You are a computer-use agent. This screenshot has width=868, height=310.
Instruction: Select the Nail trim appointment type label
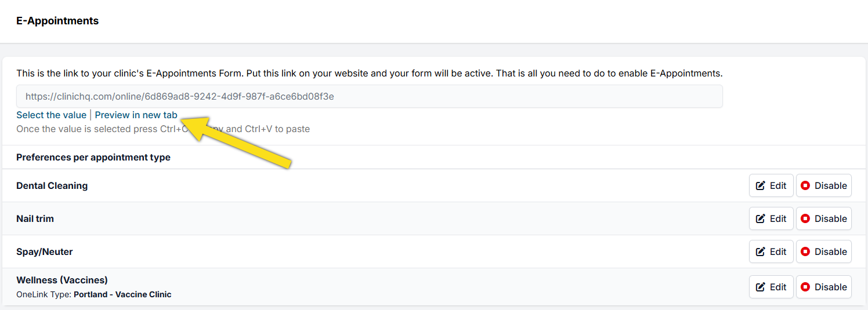tap(35, 219)
